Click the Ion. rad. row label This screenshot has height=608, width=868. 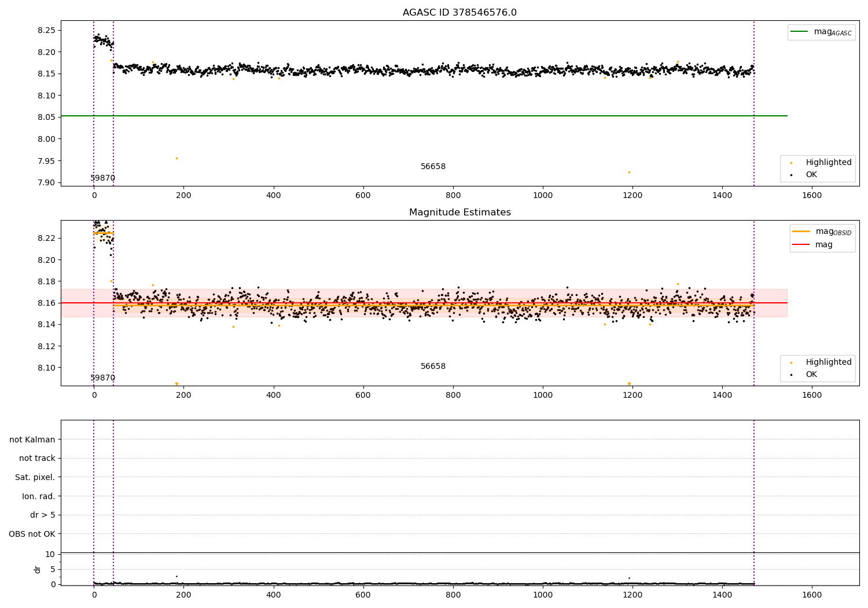tap(39, 496)
